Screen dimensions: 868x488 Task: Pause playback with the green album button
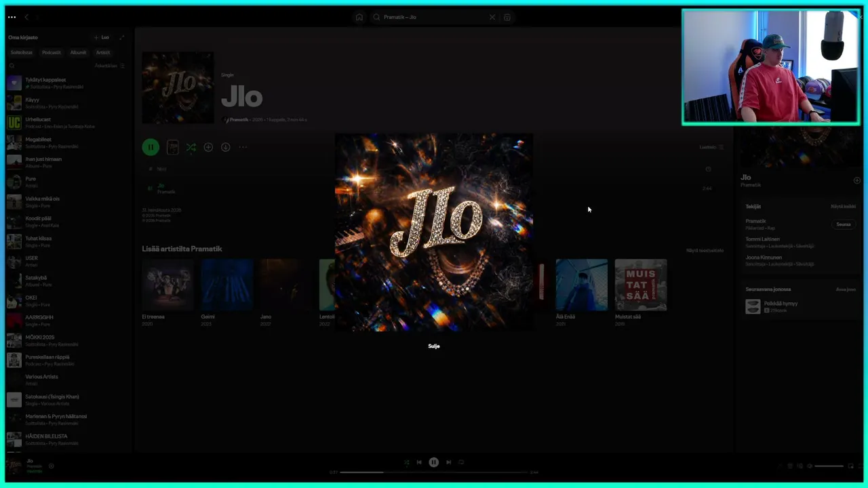pos(151,147)
